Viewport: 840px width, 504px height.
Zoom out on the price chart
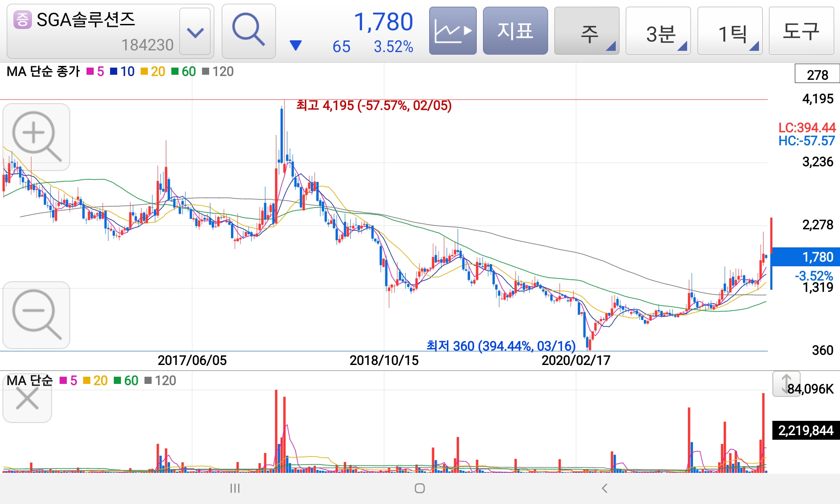(36, 315)
